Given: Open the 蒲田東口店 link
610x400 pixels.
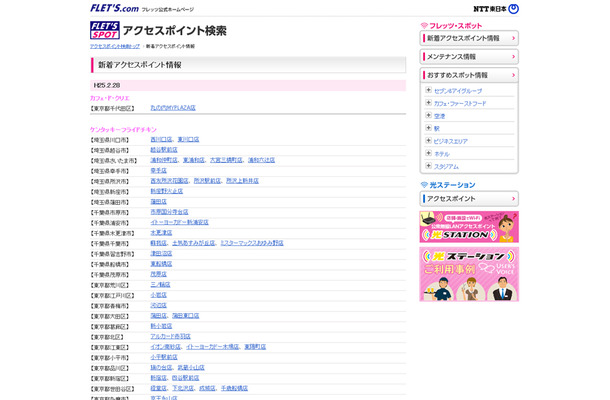Looking at the screenshot, I should [x=186, y=316].
